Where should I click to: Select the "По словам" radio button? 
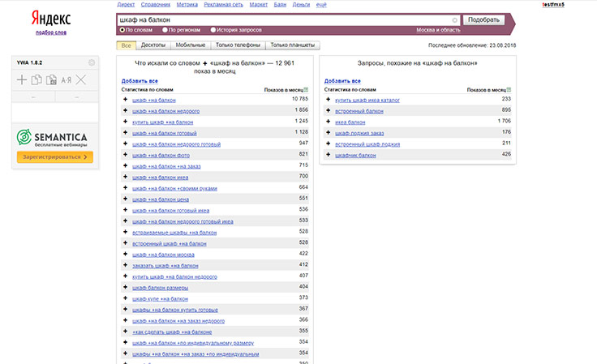tap(122, 30)
